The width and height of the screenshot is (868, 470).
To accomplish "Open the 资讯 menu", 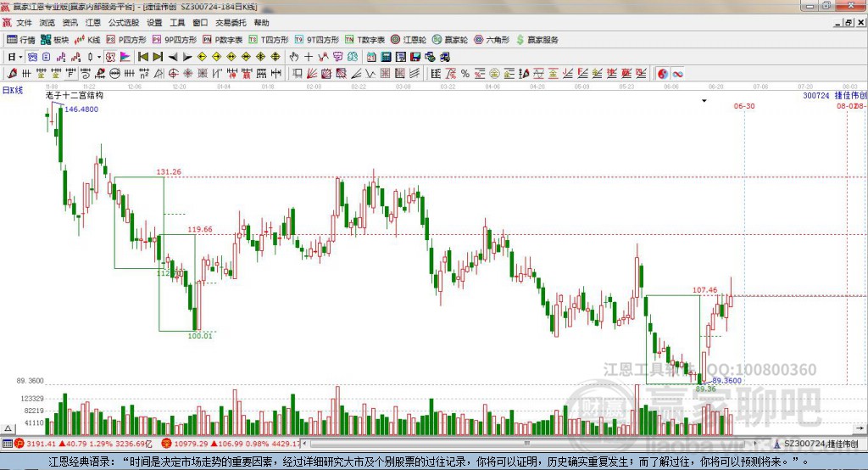I will 70,23.
